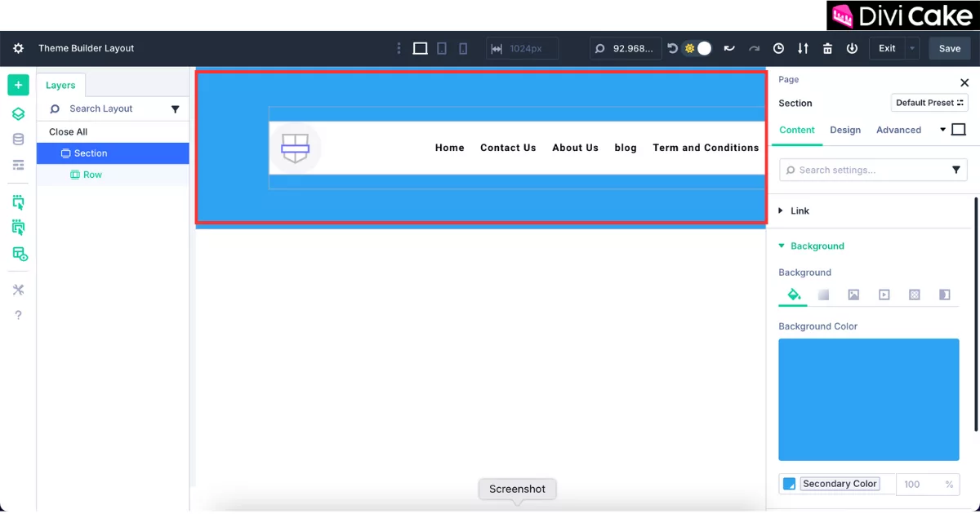Click the Layers tab

(x=60, y=85)
